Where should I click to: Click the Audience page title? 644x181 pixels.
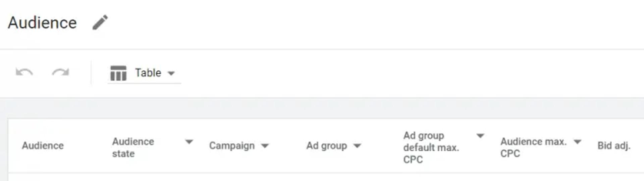(x=42, y=23)
